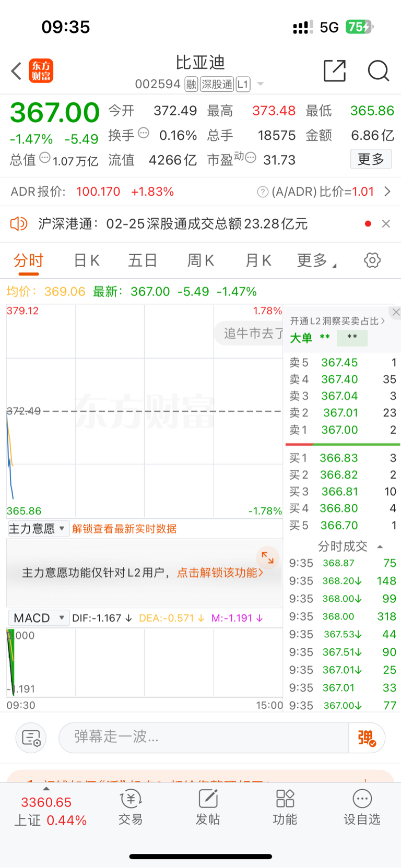Collapse 分时成交 list triangle
401x868 pixels.
[x=380, y=546]
